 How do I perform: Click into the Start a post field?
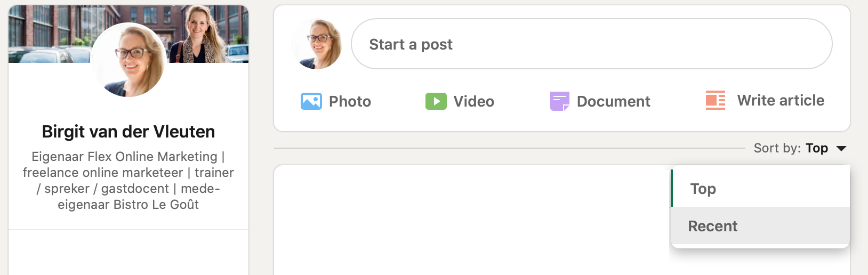pos(591,44)
